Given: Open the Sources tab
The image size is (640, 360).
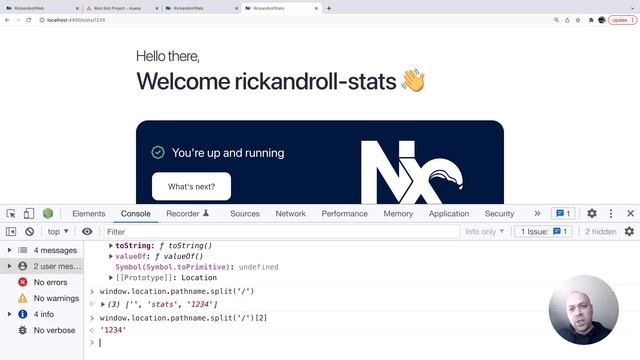Looking at the screenshot, I should [x=245, y=213].
